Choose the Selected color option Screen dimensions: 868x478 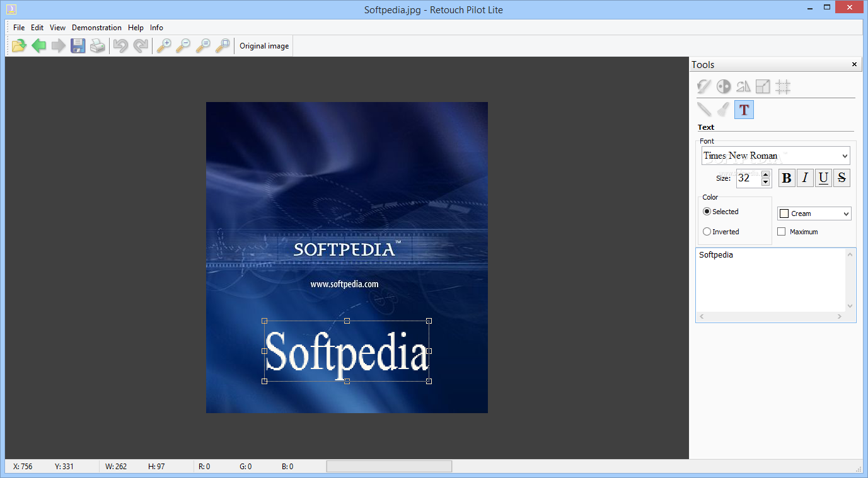tap(720, 212)
